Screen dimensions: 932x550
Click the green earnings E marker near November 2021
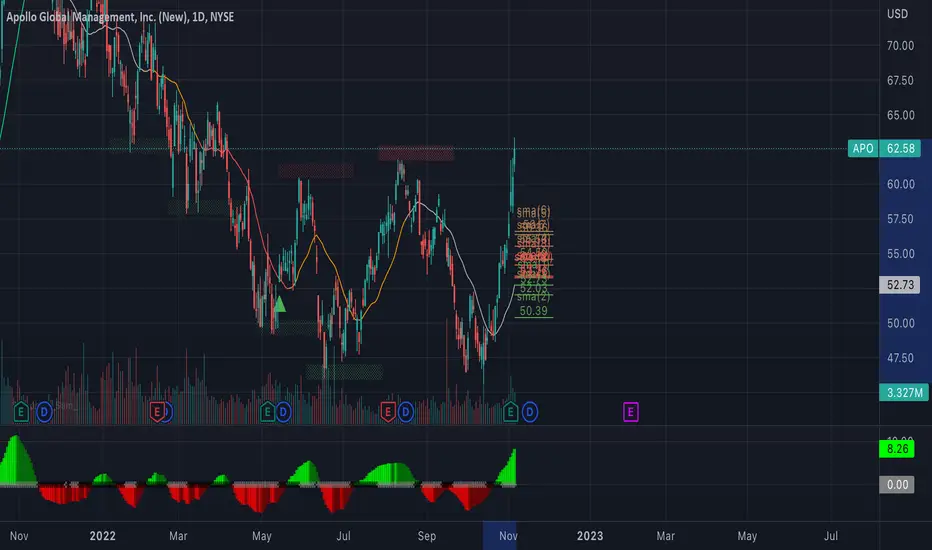pos(21,411)
